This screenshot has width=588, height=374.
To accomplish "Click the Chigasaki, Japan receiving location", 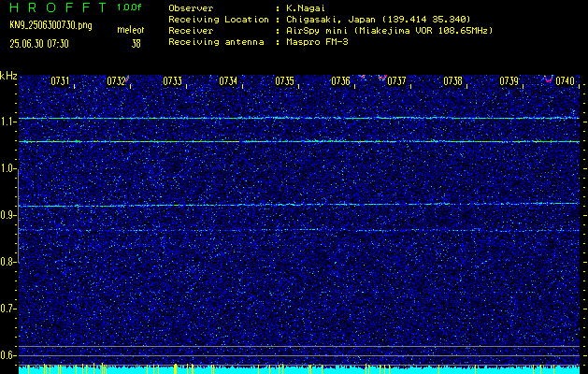I will pyautogui.click(x=379, y=20).
